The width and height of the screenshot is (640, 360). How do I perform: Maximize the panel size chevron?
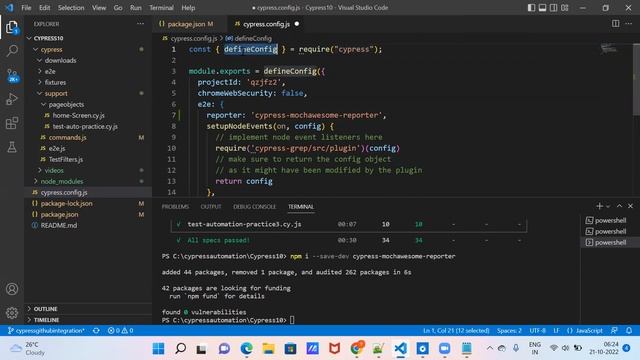point(619,206)
